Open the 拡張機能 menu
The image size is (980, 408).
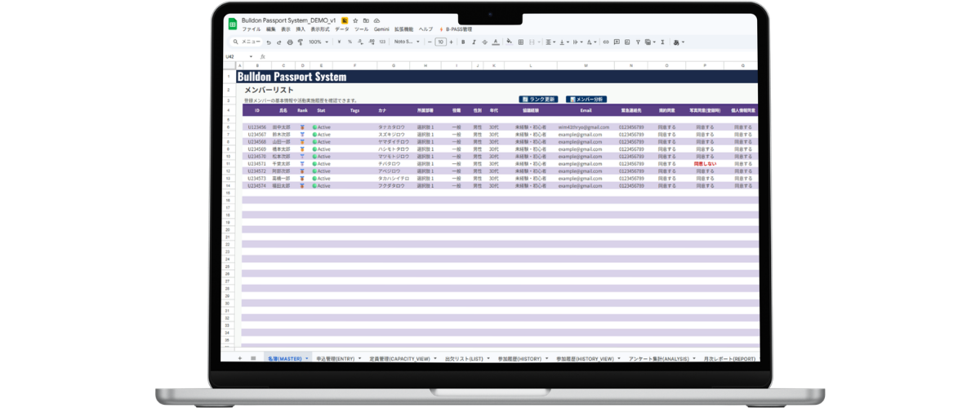[x=403, y=29]
